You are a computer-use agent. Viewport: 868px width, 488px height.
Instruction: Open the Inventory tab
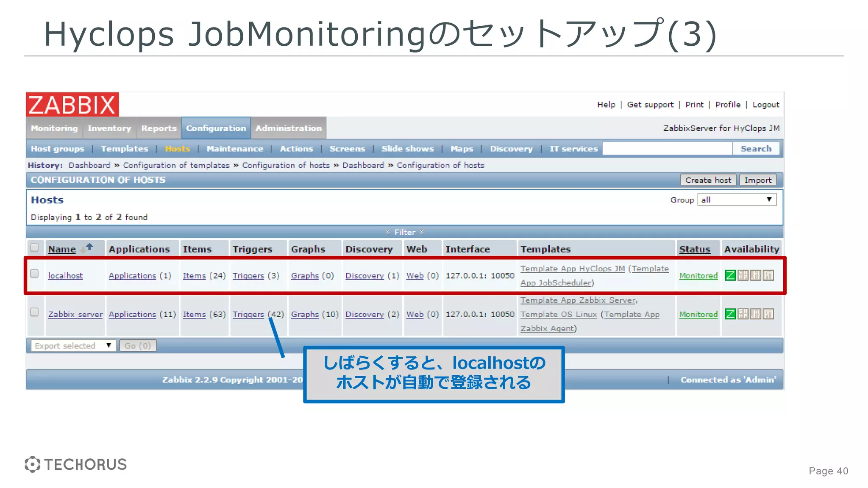(109, 128)
